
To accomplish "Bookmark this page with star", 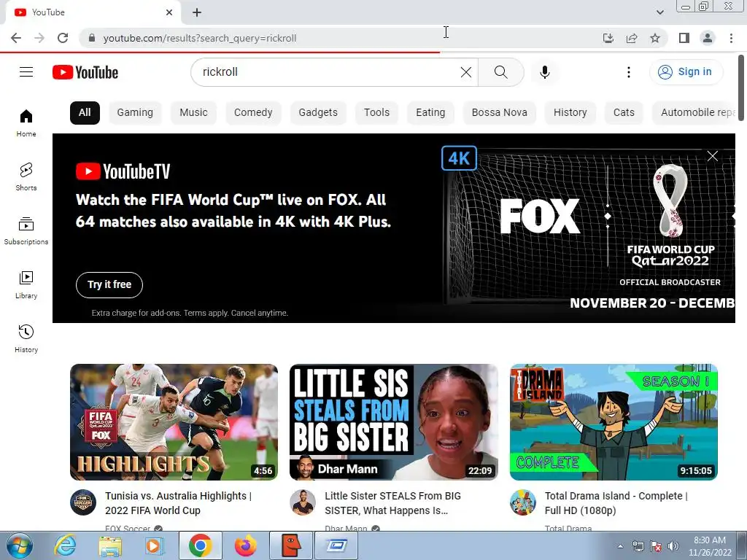I will (x=655, y=38).
